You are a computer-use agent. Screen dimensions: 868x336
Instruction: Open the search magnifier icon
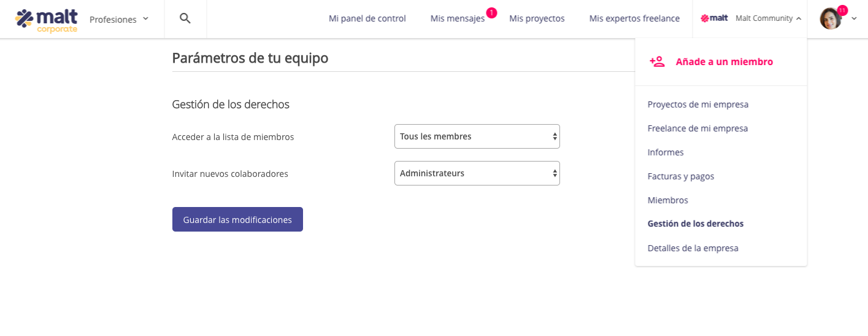[x=185, y=18]
